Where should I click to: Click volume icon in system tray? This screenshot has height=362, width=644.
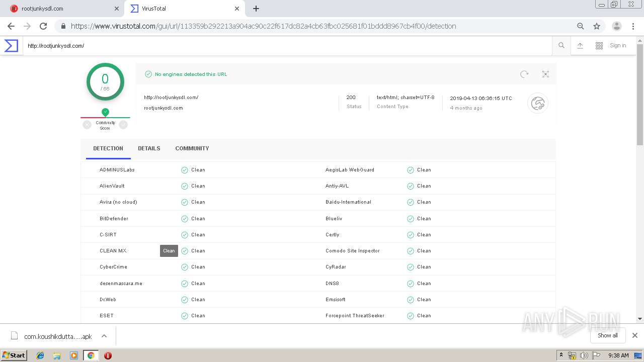584,355
